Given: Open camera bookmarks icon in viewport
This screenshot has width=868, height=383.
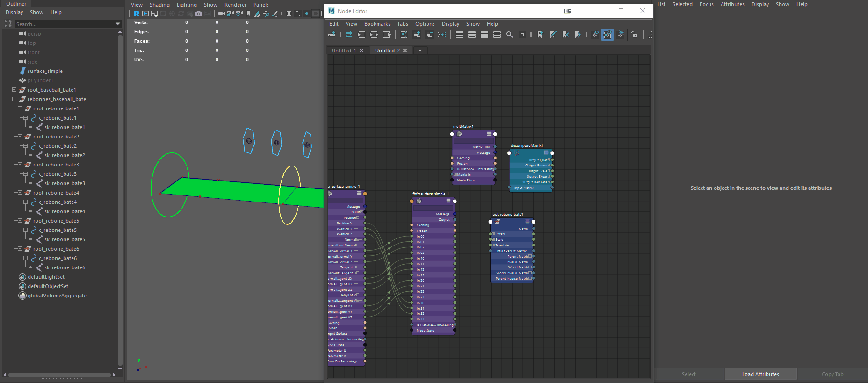Looking at the screenshot, I should [248, 14].
